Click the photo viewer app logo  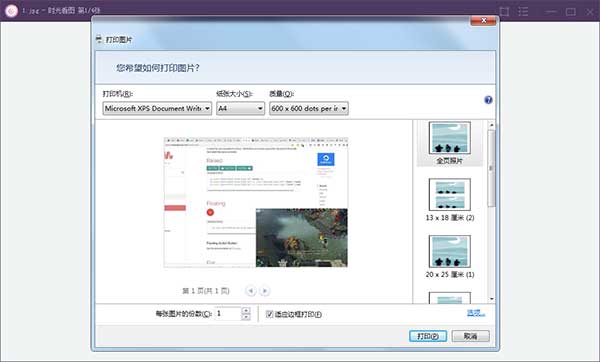click(11, 11)
